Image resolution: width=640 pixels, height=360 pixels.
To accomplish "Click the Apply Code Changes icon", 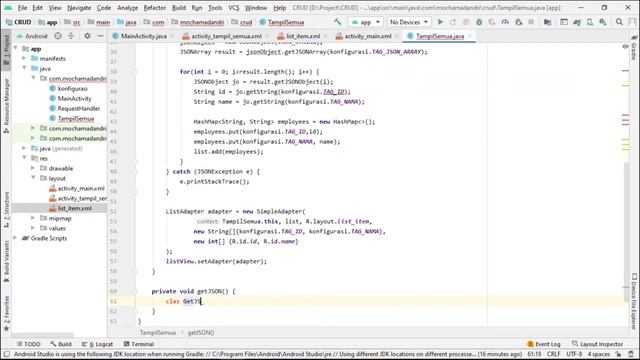I will (x=466, y=22).
